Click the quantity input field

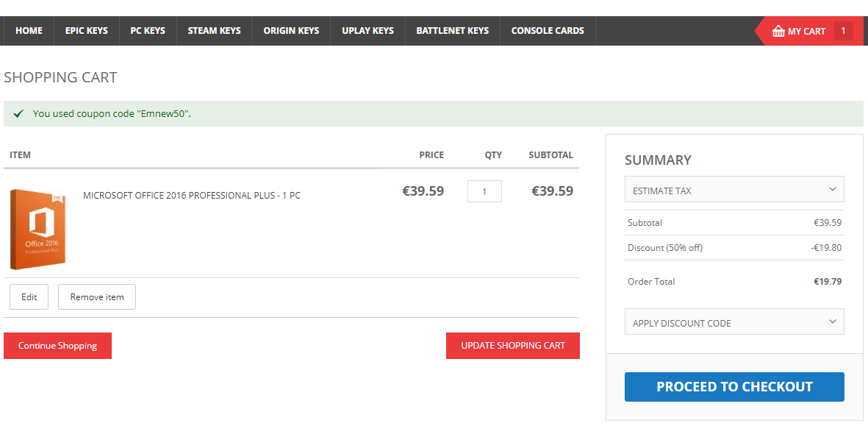click(484, 191)
